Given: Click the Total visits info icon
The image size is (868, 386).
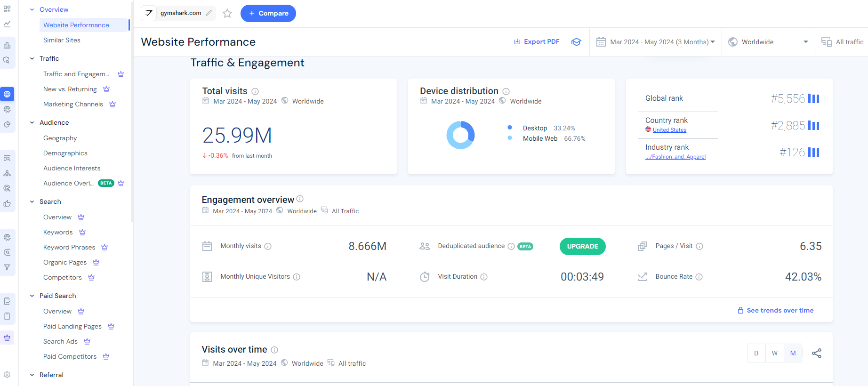Looking at the screenshot, I should click(x=255, y=91).
